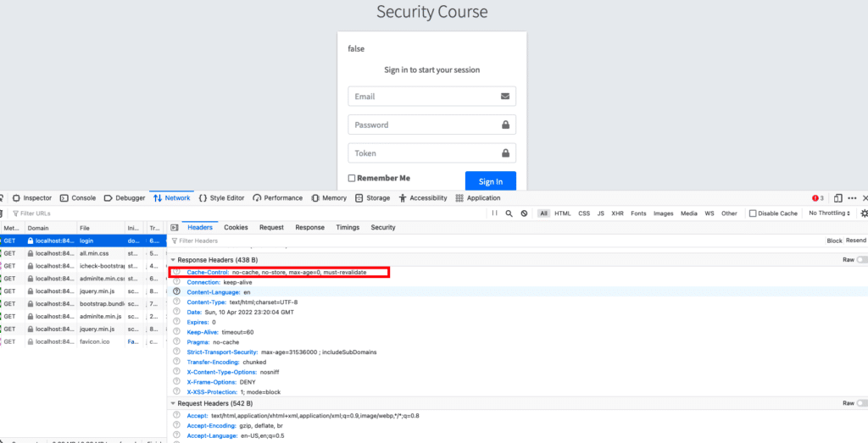Check the Remember Me checkbox

pyautogui.click(x=352, y=179)
